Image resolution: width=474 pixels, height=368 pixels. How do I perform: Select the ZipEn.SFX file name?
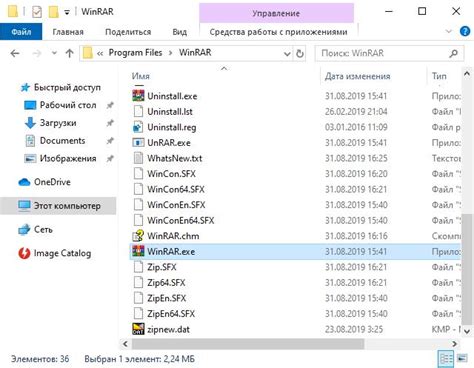point(166,298)
